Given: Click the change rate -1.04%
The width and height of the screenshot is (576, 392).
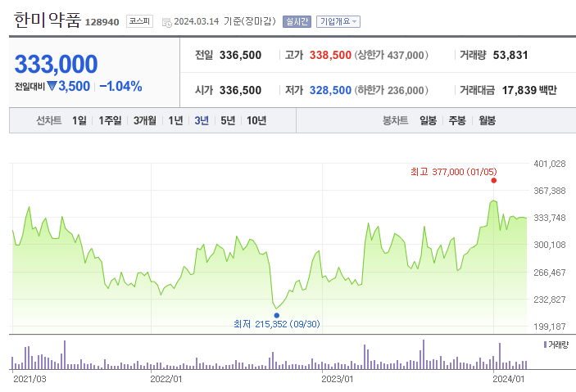Looking at the screenshot, I should pyautogui.click(x=121, y=86).
